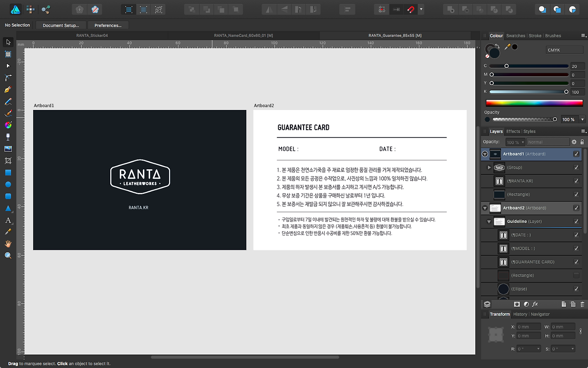Select the Zoom tool
This screenshot has width=588, height=368.
pos(7,254)
